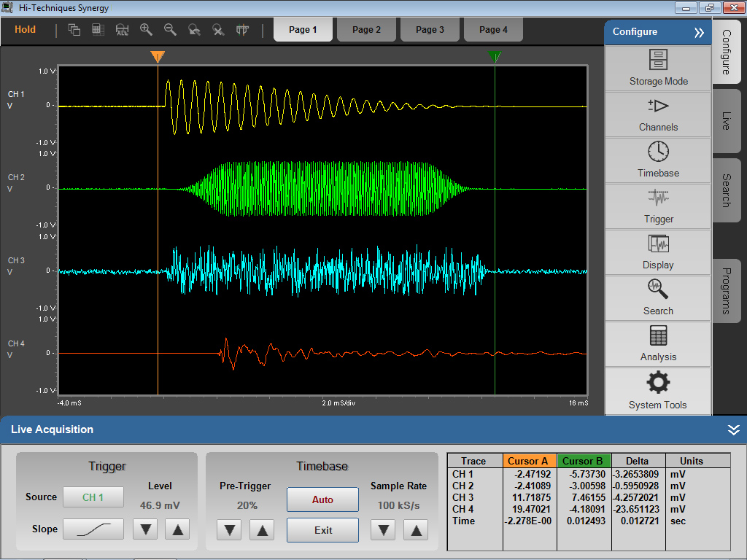
Task: Open Display configuration
Action: click(659, 252)
